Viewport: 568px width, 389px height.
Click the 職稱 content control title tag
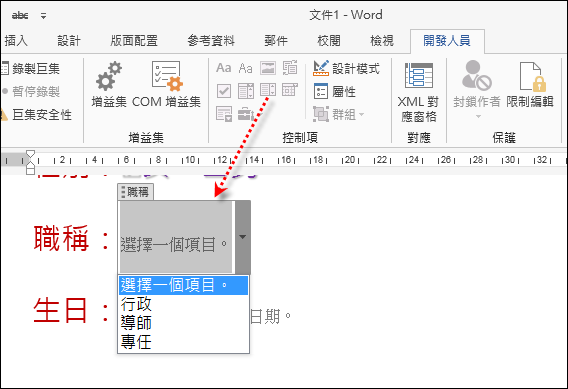[x=136, y=192]
